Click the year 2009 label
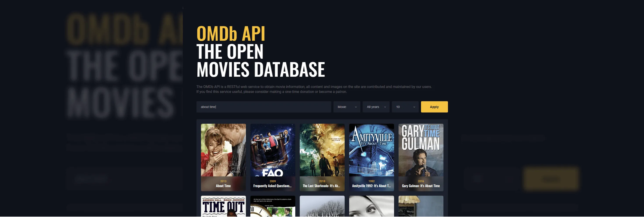This screenshot has width=644, height=217. click(272, 181)
